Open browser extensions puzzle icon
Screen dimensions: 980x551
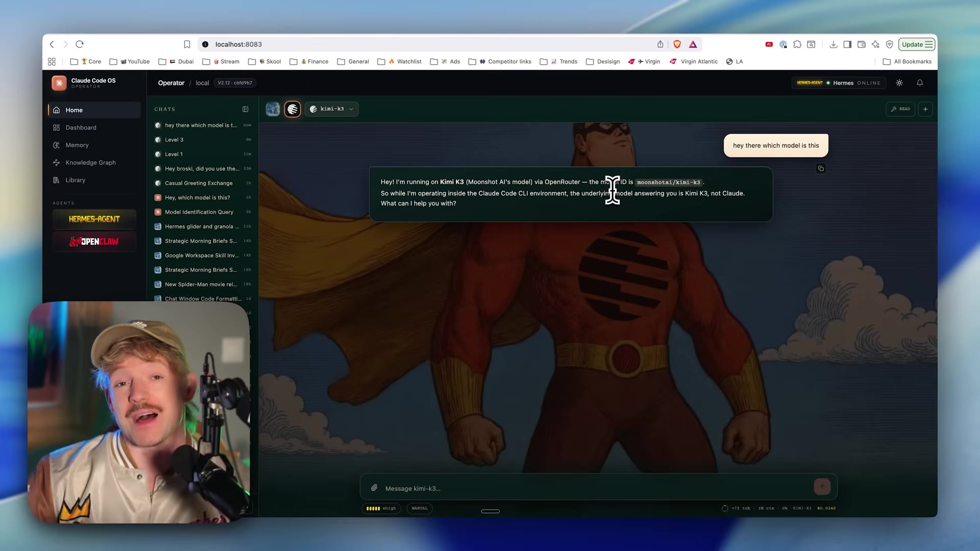coord(797,44)
